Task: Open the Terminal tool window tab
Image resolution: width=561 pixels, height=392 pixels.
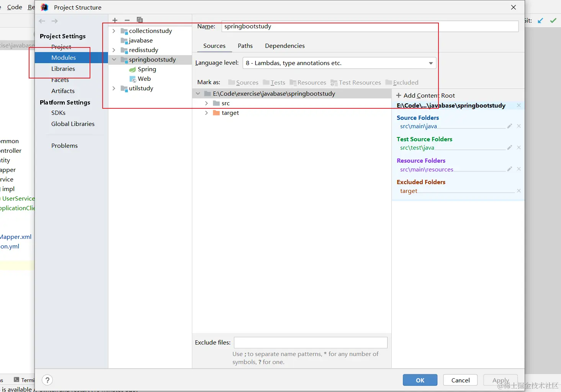Action: (x=25, y=380)
